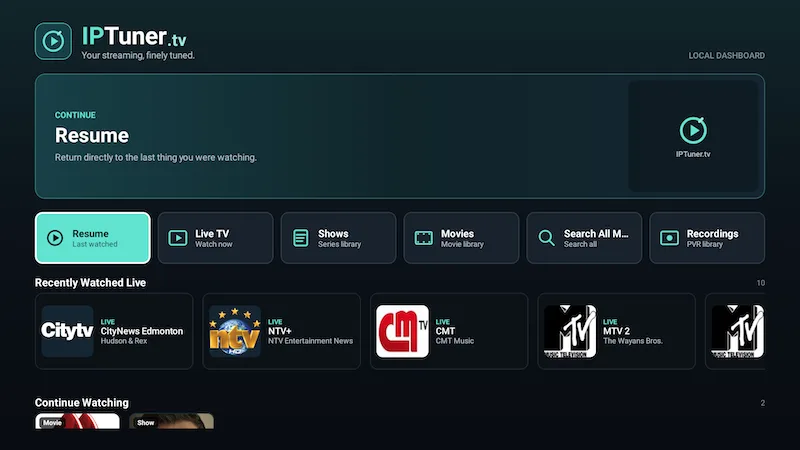Click the Continue Watching heading
Image resolution: width=800 pixels, height=450 pixels.
click(82, 403)
